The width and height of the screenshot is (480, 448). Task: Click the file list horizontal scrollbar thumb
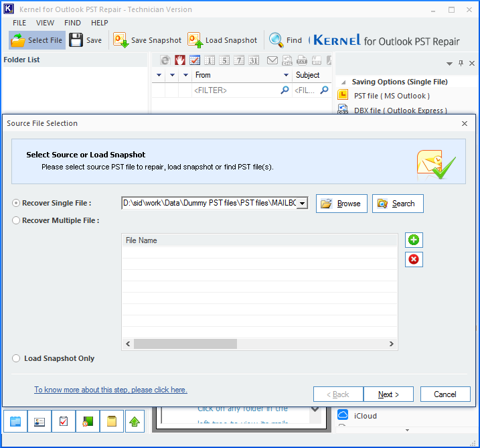(x=185, y=344)
